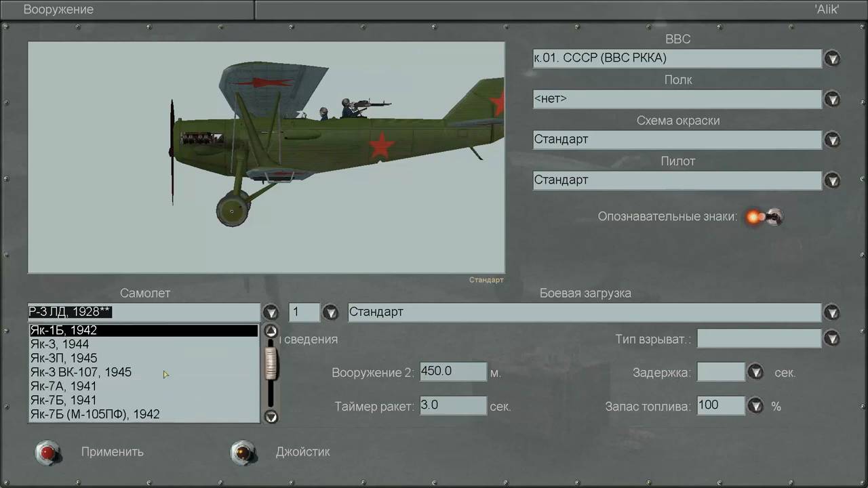Open the aircraft number dropdown arrow

coord(330,312)
